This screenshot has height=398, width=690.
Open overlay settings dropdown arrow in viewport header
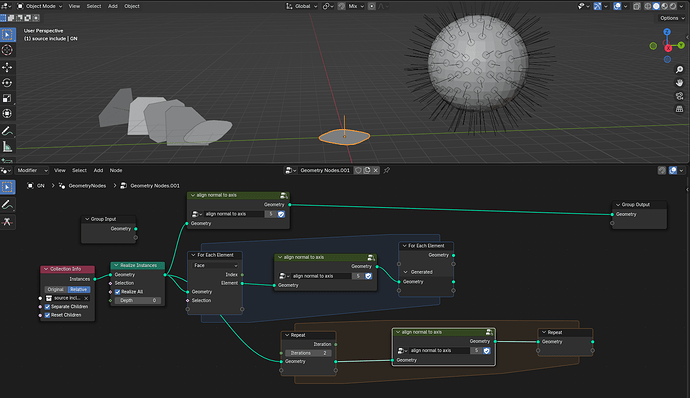pyautogui.click(x=625, y=6)
